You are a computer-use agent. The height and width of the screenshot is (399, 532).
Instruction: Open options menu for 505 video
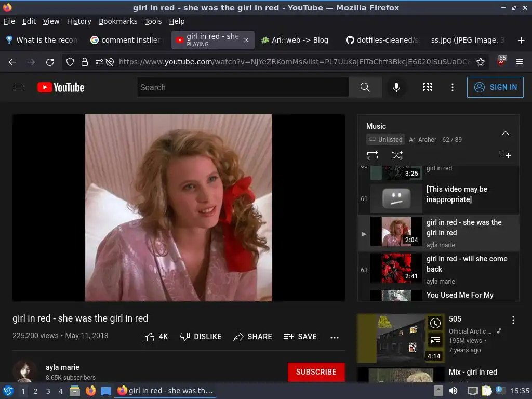click(x=513, y=320)
